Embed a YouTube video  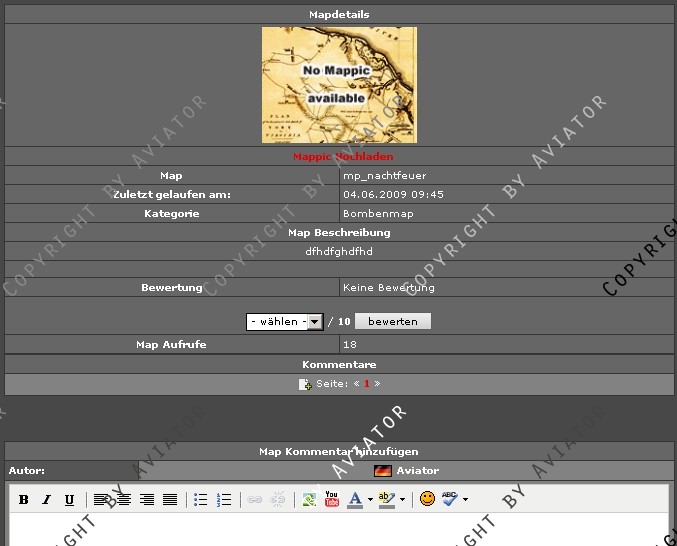point(332,499)
